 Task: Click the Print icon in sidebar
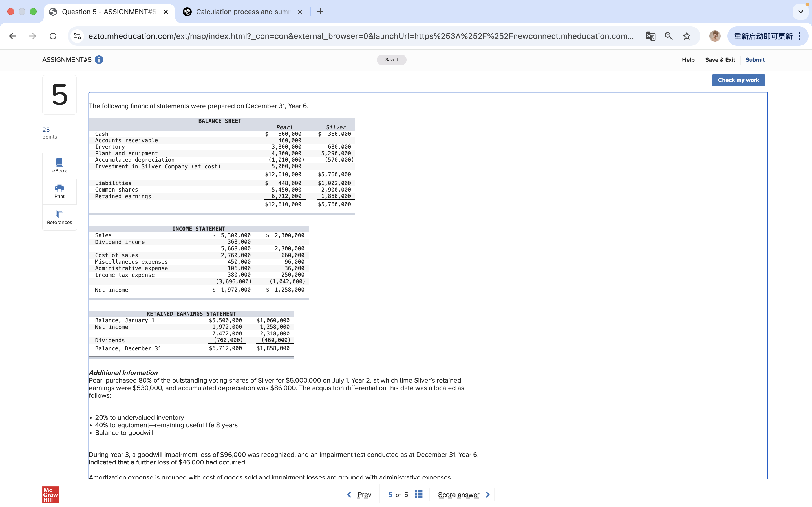click(59, 192)
